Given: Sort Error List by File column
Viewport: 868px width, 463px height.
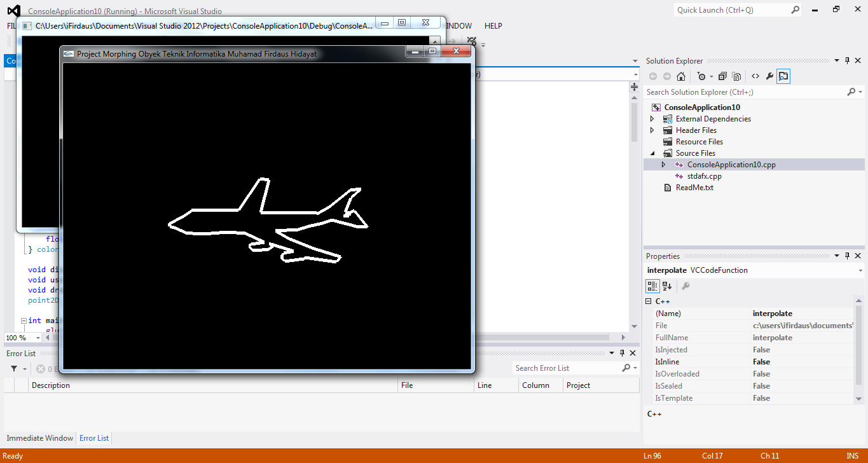Looking at the screenshot, I should [436, 385].
